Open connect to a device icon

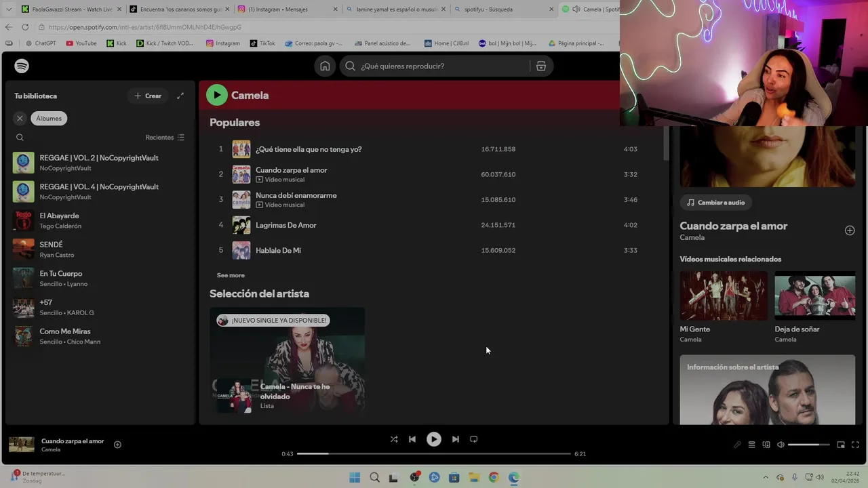pyautogui.click(x=766, y=445)
